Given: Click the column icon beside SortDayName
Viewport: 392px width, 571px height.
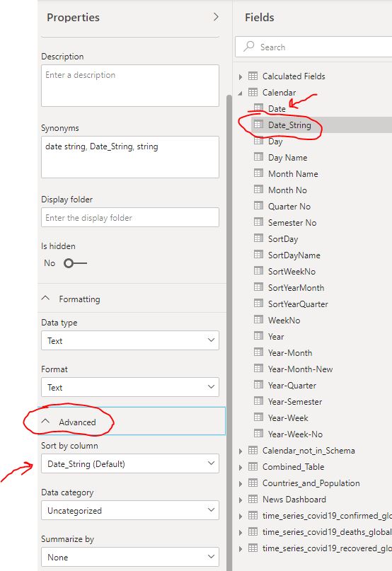Looking at the screenshot, I should [x=258, y=255].
